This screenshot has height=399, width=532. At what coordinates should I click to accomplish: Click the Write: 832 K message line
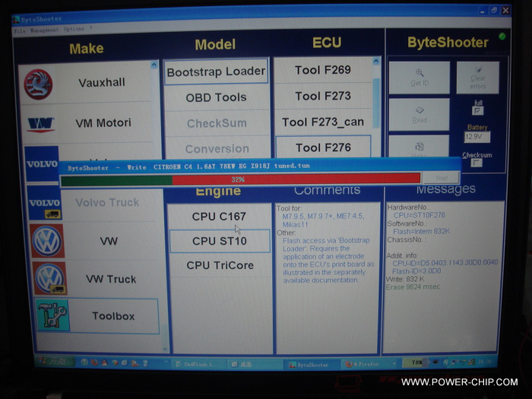coord(405,279)
